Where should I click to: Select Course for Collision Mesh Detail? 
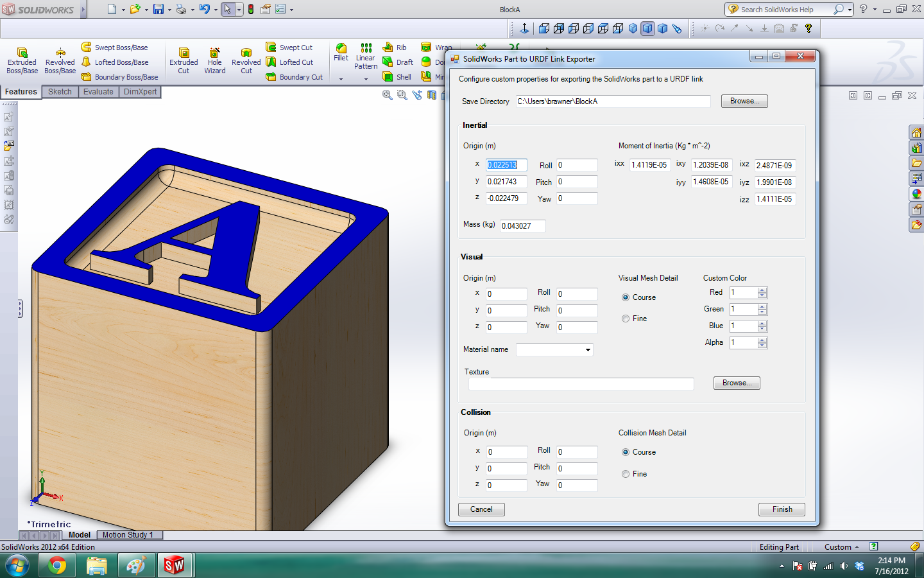pos(626,452)
